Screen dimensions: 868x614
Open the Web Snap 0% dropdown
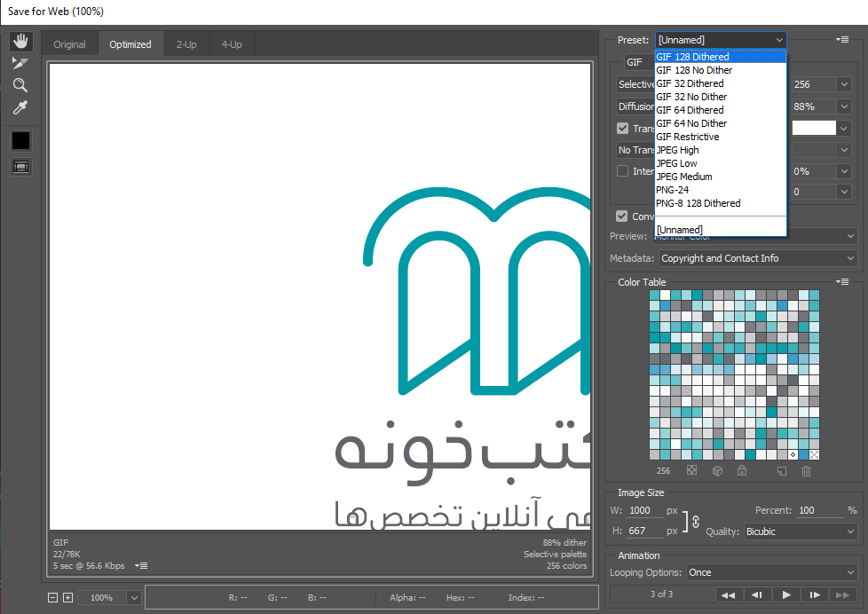coord(844,171)
